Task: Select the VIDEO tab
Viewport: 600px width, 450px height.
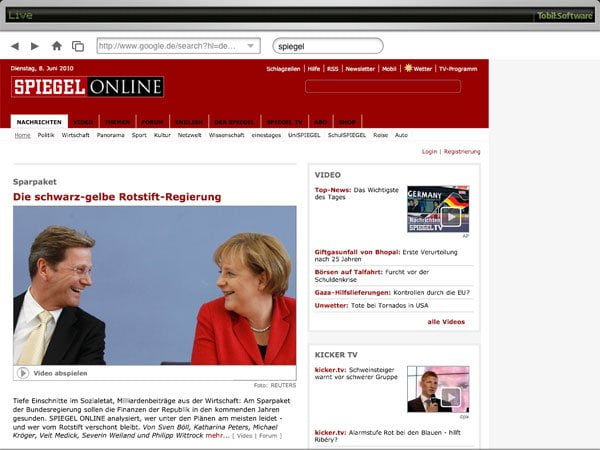Action: (83, 122)
